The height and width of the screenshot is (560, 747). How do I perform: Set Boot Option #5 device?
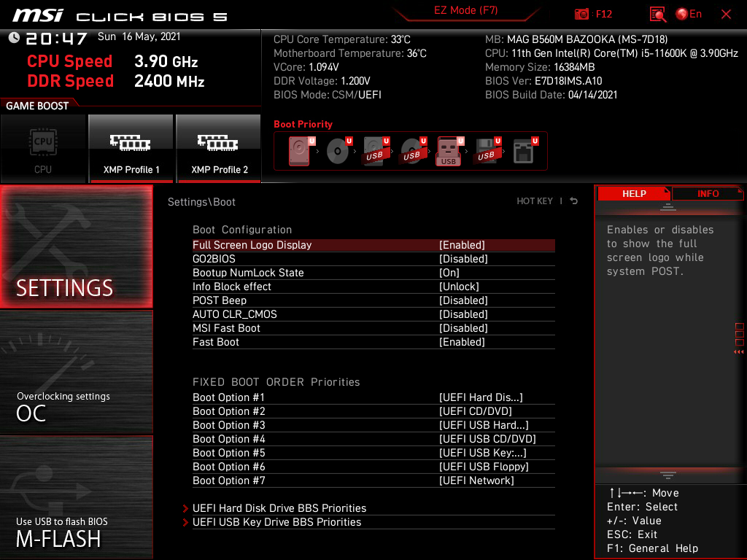point(373,452)
